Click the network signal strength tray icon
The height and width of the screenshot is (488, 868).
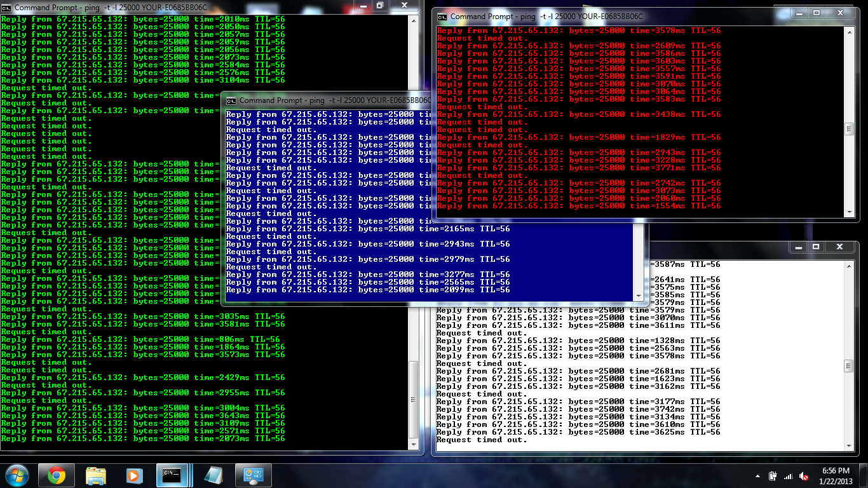point(788,475)
